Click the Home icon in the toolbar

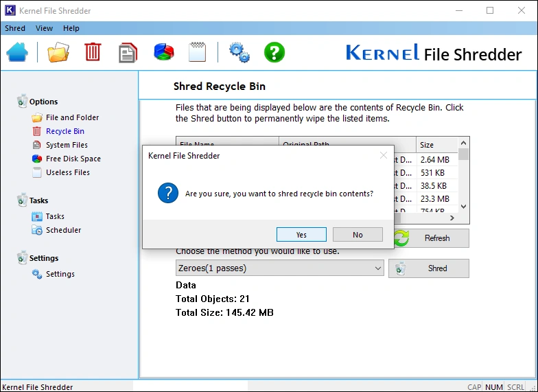(17, 52)
